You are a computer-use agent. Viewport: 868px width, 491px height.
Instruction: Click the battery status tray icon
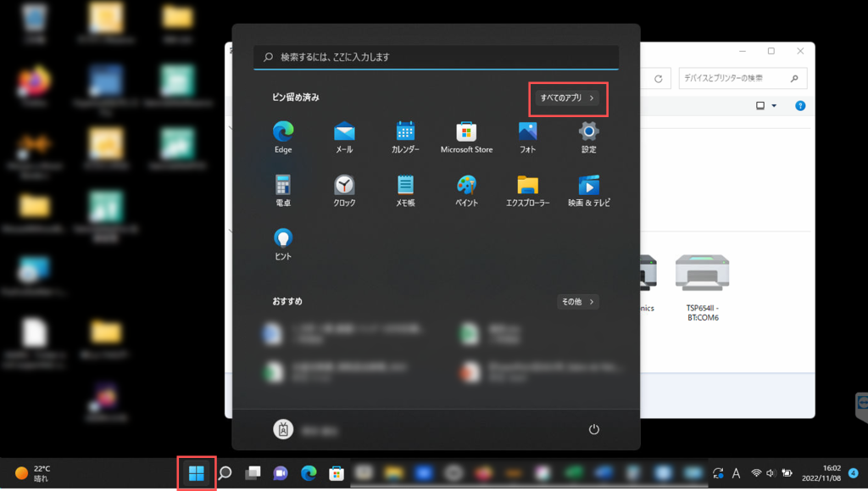[x=787, y=473]
